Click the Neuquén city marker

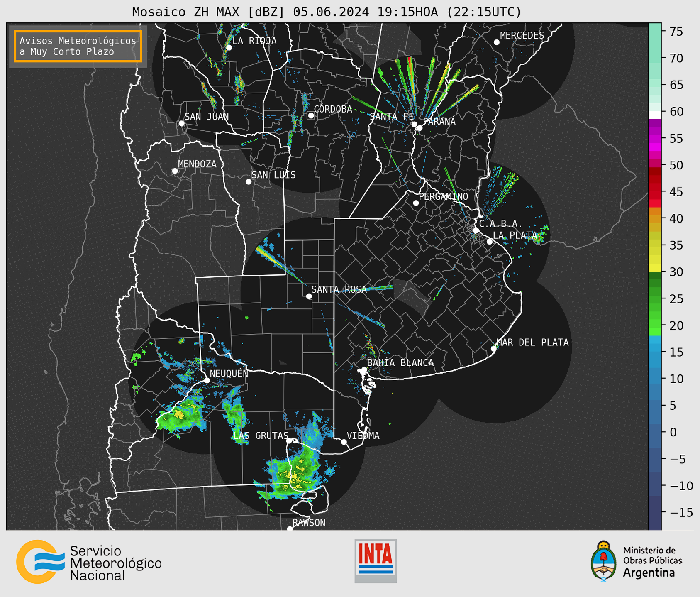point(207,380)
